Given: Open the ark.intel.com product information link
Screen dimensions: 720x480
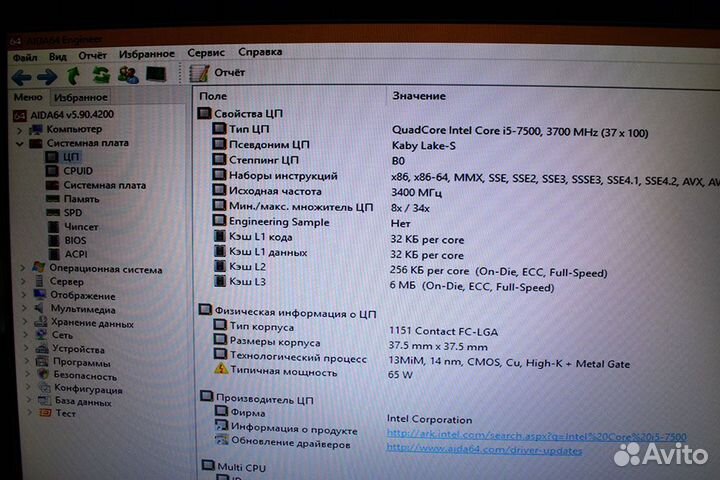Looking at the screenshot, I should tap(536, 435).
